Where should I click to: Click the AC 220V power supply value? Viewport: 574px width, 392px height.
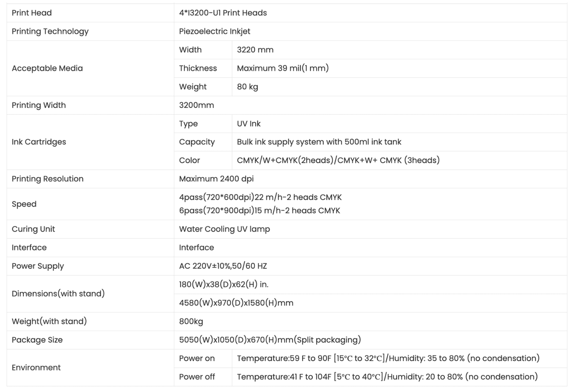(223, 266)
